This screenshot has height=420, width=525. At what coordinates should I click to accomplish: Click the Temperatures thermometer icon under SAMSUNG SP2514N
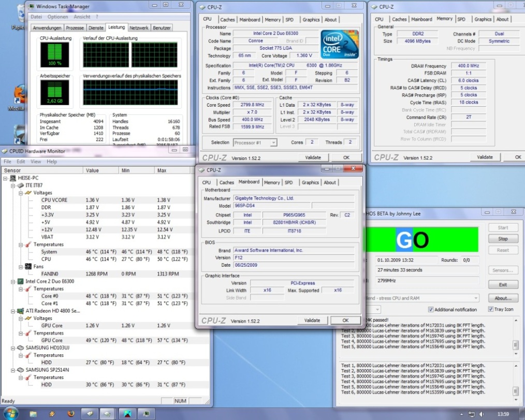tap(28, 377)
